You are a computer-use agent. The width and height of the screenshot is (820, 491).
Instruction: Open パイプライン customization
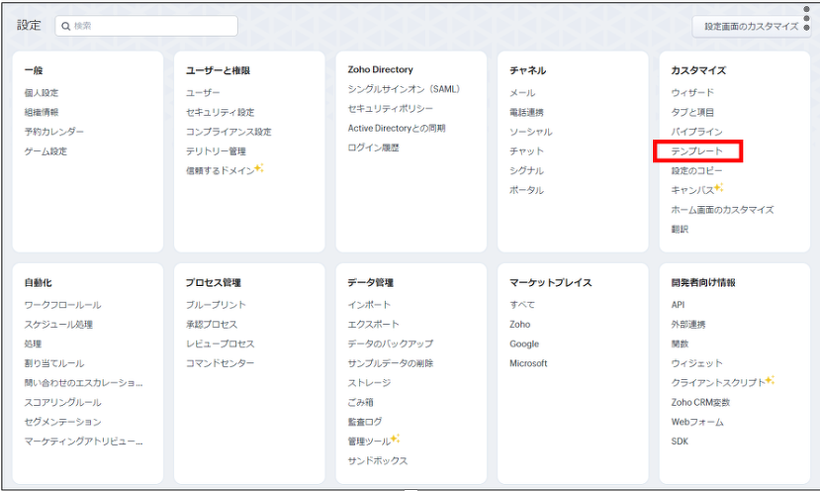696,132
